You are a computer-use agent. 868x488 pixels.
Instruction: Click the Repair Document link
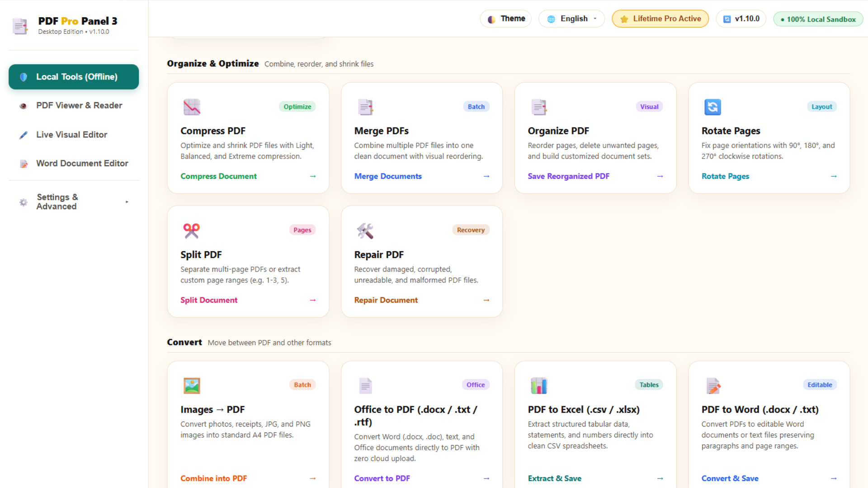coord(386,300)
